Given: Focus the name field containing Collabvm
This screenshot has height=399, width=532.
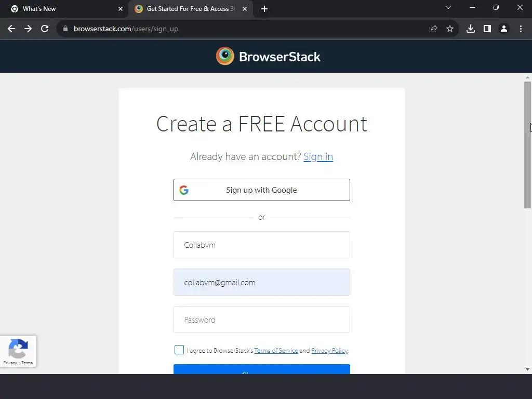Looking at the screenshot, I should click(262, 245).
